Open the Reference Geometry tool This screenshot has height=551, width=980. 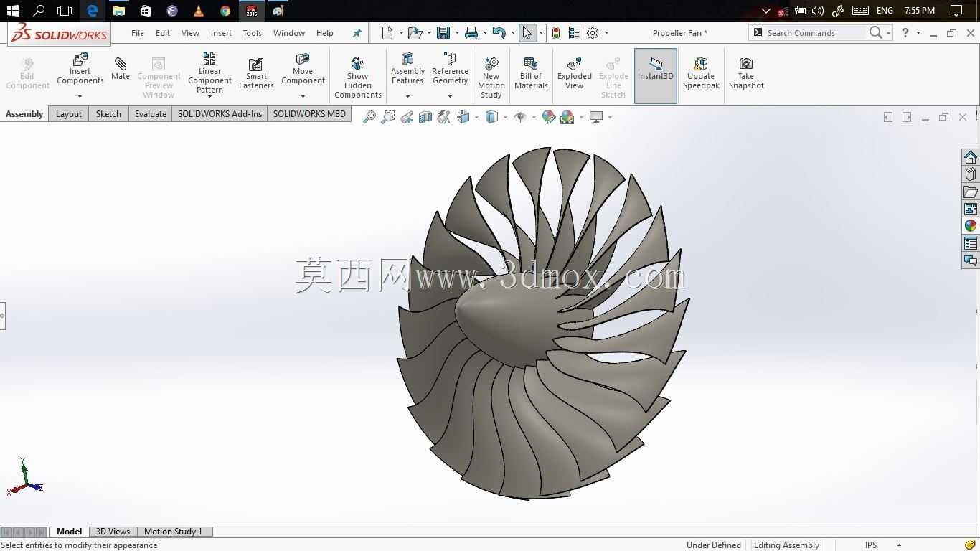[x=450, y=70]
